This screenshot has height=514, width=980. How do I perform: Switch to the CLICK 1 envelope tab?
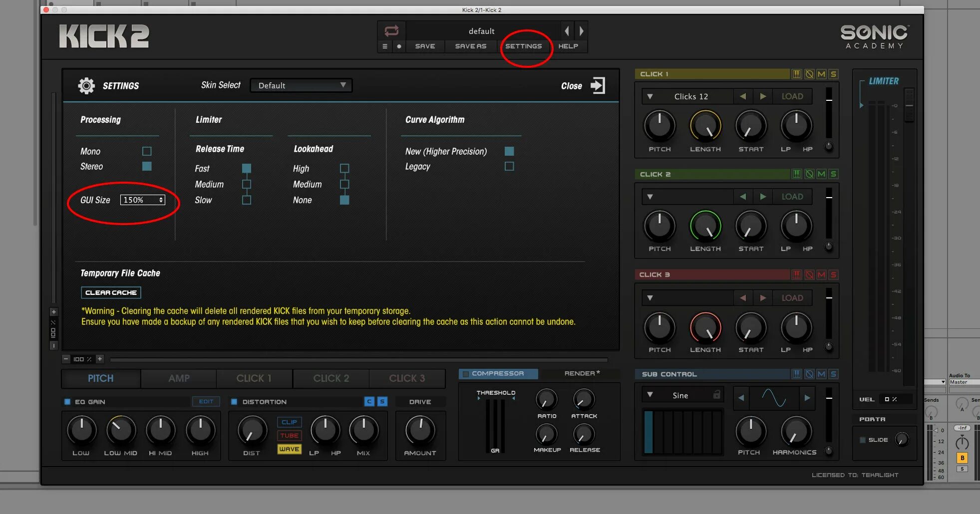[254, 378]
